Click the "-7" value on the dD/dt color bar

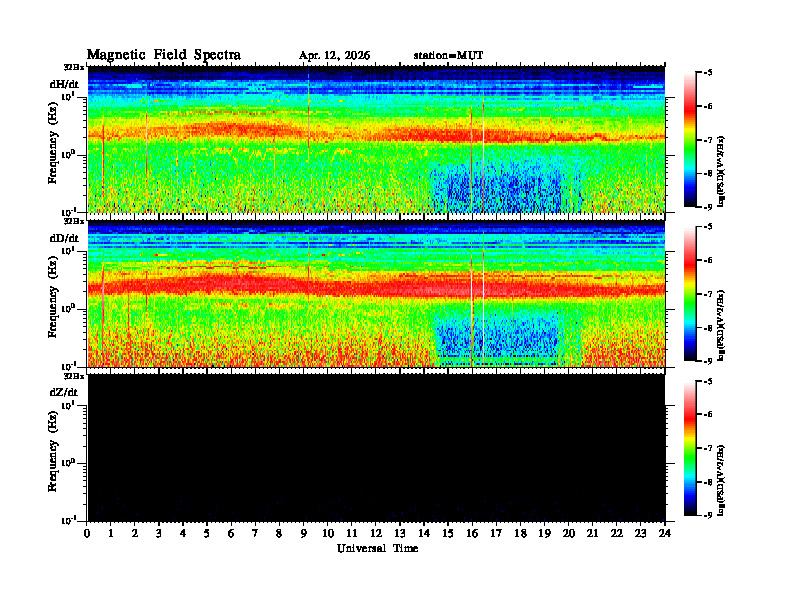click(x=708, y=293)
